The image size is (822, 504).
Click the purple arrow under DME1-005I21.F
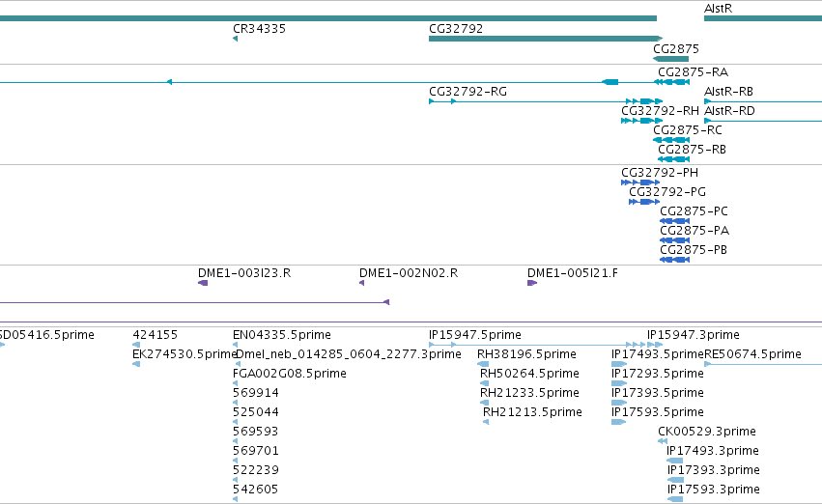tap(532, 284)
